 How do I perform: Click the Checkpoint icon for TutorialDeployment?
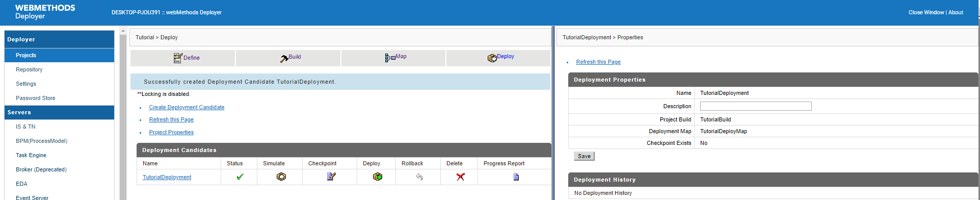click(x=331, y=177)
